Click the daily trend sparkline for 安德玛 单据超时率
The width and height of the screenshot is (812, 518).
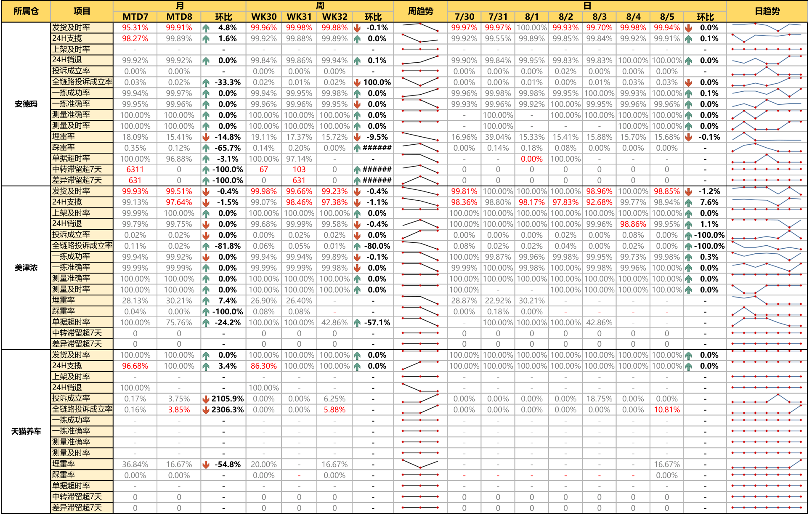click(767, 159)
